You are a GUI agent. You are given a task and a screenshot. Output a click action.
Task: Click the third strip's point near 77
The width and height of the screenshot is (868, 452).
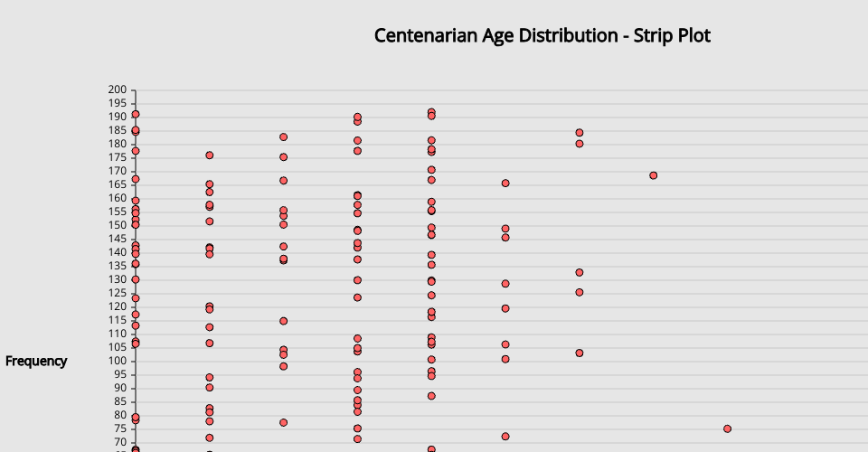click(283, 422)
